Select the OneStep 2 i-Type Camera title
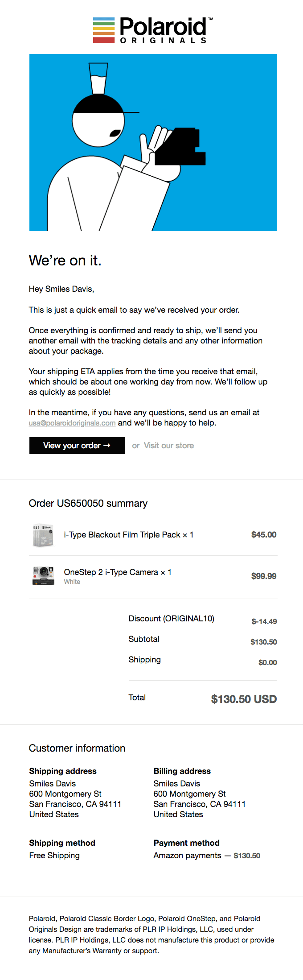Viewport: 303px width, 980px height. (x=118, y=572)
